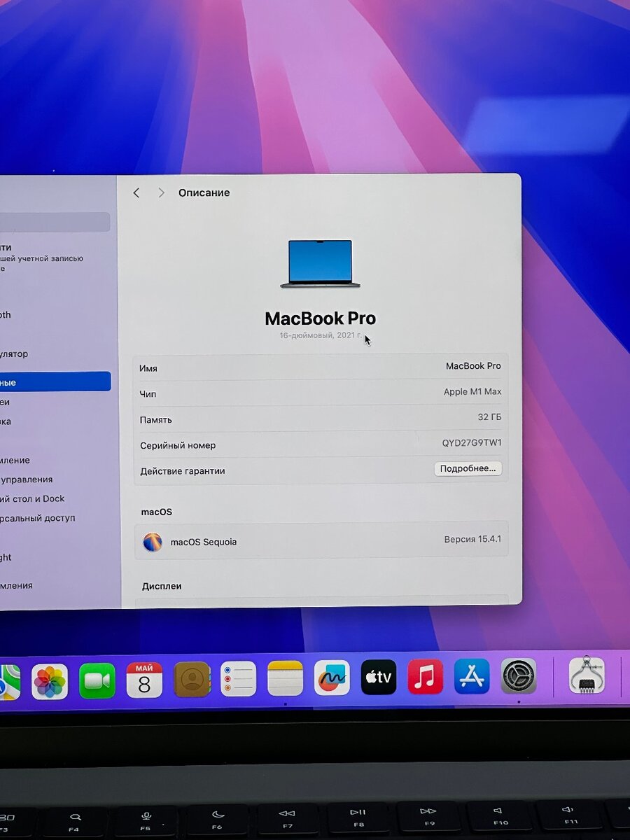Open the Music app
630x840 pixels.
point(425,678)
